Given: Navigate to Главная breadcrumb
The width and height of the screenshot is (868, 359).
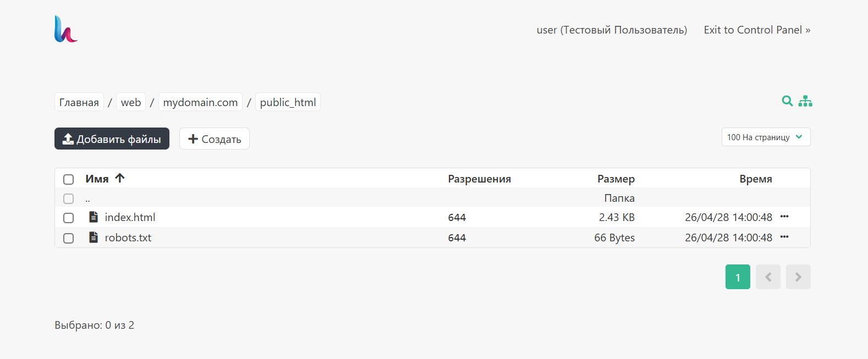Looking at the screenshot, I should (79, 102).
